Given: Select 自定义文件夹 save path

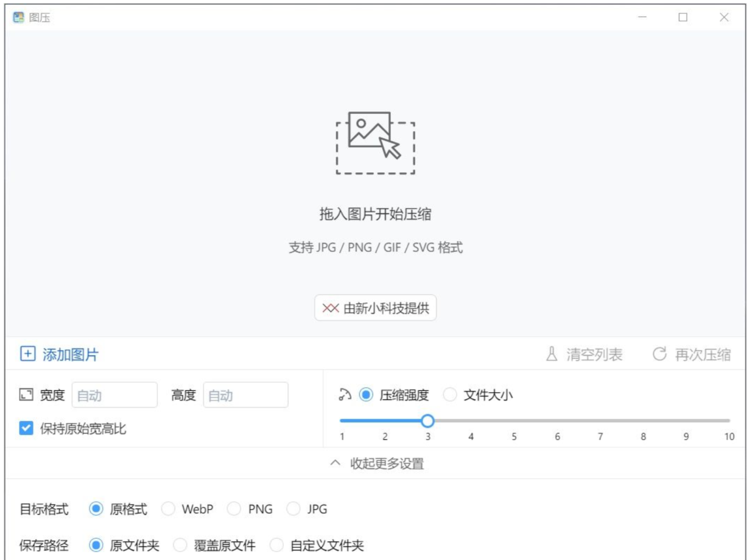Looking at the screenshot, I should tap(276, 545).
